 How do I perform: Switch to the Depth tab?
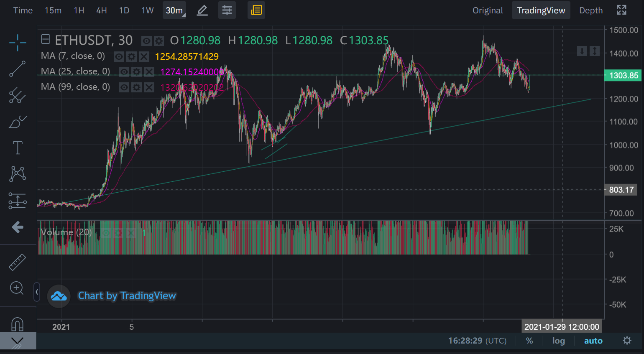591,10
